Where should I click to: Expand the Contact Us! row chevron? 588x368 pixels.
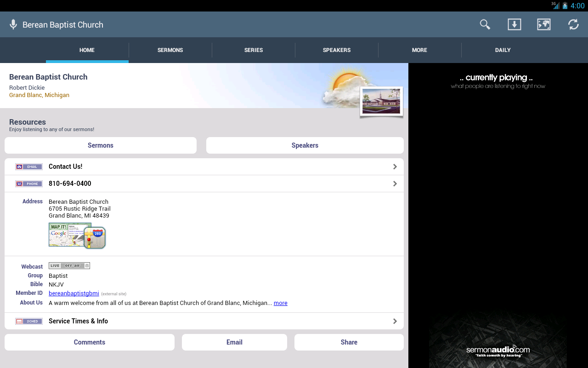click(x=395, y=167)
